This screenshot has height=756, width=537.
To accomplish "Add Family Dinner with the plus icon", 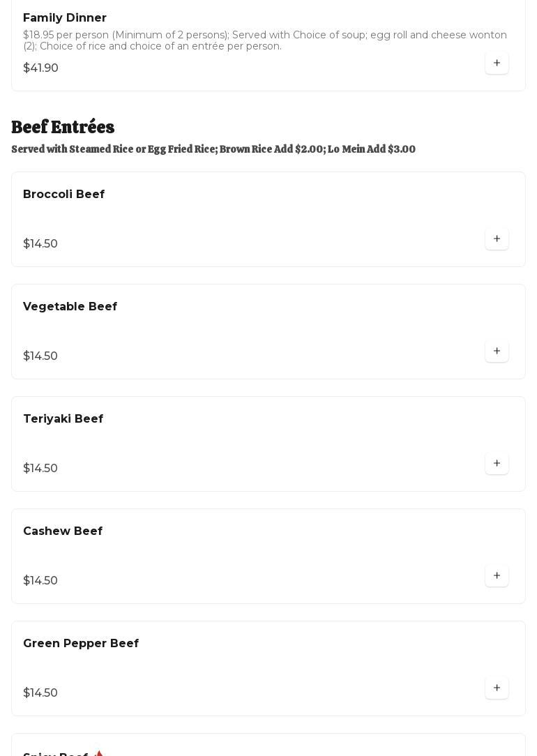I will [497, 63].
